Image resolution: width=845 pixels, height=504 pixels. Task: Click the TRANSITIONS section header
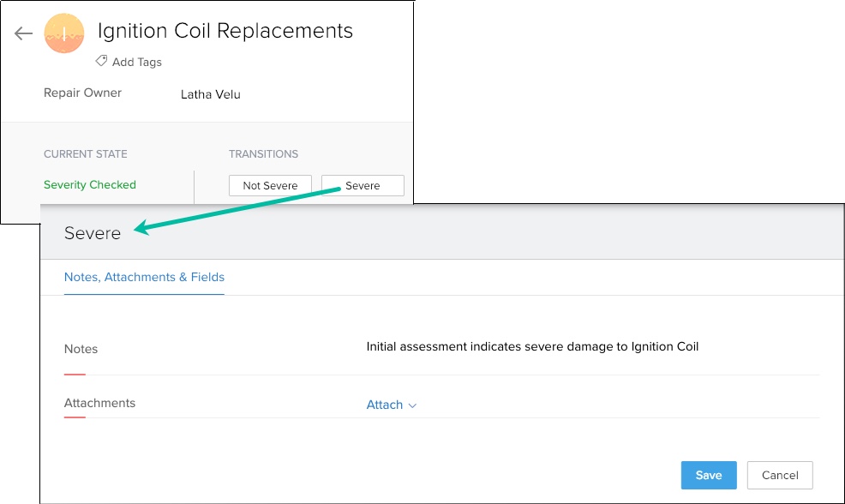263,154
